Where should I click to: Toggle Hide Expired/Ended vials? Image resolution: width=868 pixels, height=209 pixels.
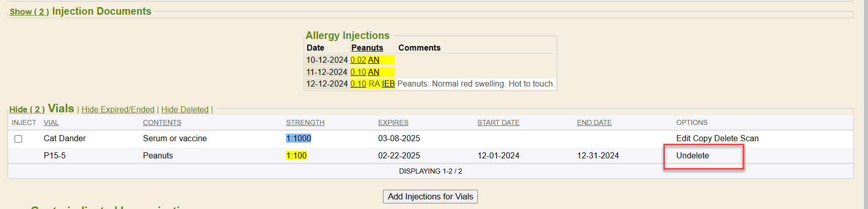click(118, 109)
